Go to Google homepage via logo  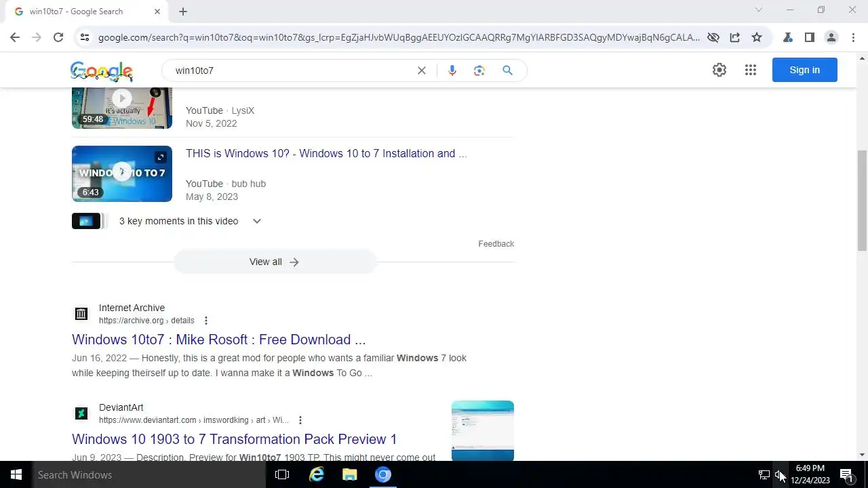point(102,70)
